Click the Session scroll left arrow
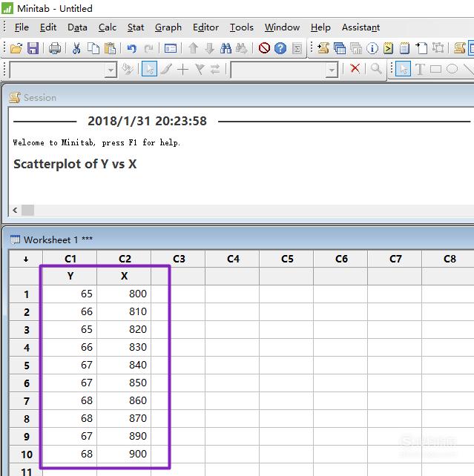The image size is (474, 476). [x=15, y=210]
